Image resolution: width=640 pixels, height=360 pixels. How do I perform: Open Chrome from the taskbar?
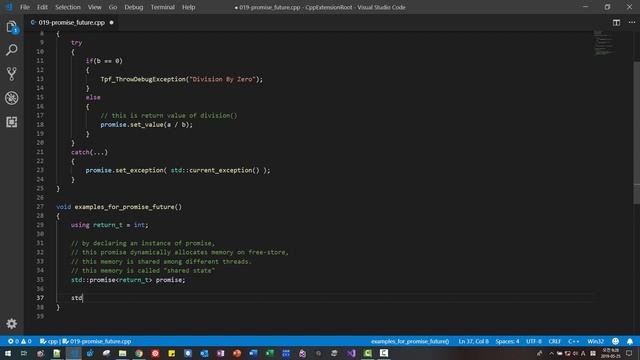tap(139, 353)
